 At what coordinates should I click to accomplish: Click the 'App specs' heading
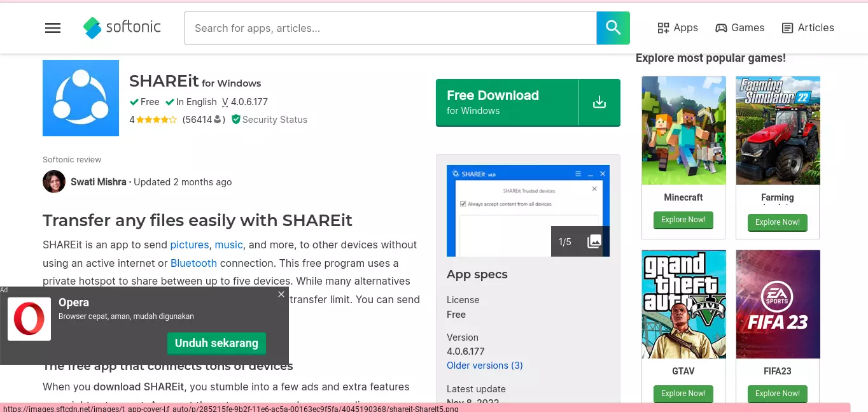pyautogui.click(x=477, y=274)
